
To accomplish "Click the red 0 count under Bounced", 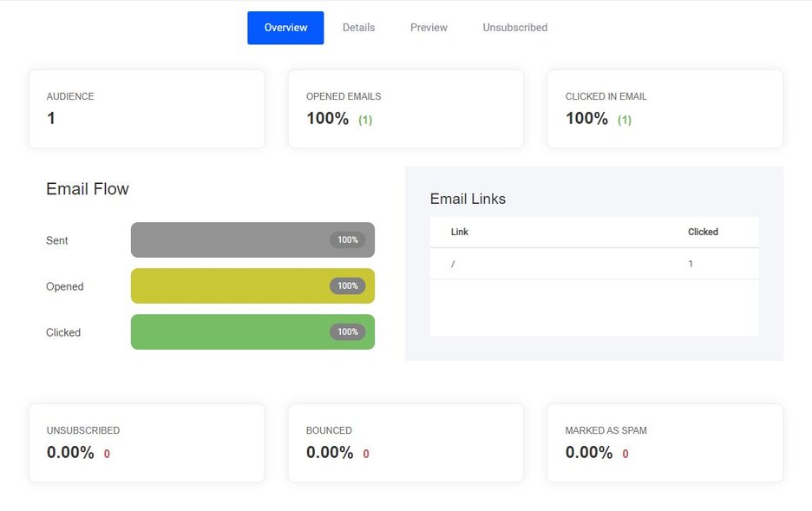I will (366, 454).
